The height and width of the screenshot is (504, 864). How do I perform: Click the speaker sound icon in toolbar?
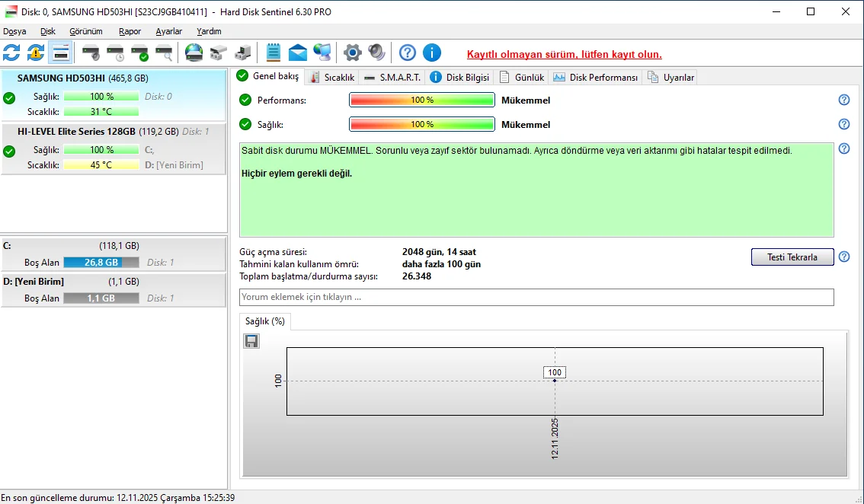tap(376, 53)
